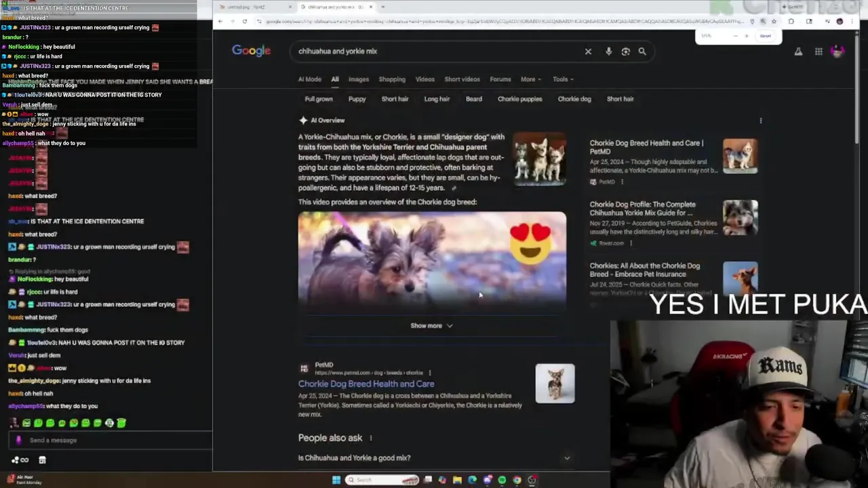Image resolution: width=868 pixels, height=488 pixels.
Task: Click the Windows taskbar search box
Action: [383, 480]
